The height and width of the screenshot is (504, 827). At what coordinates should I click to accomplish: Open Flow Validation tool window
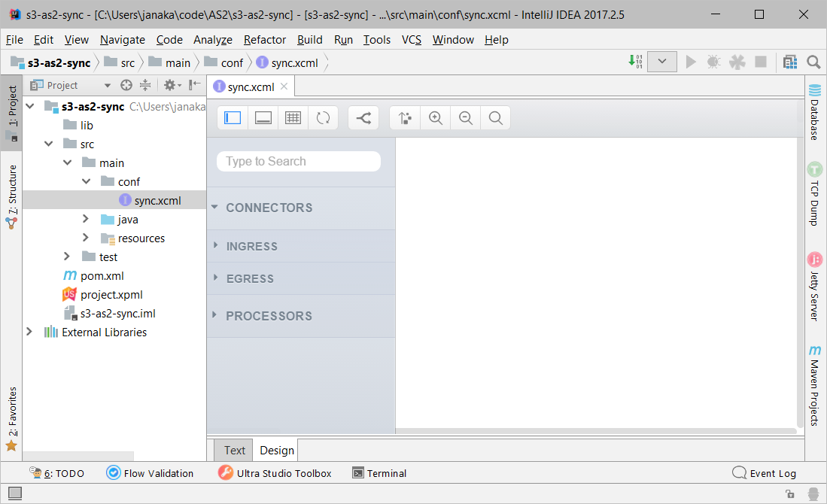coord(151,473)
